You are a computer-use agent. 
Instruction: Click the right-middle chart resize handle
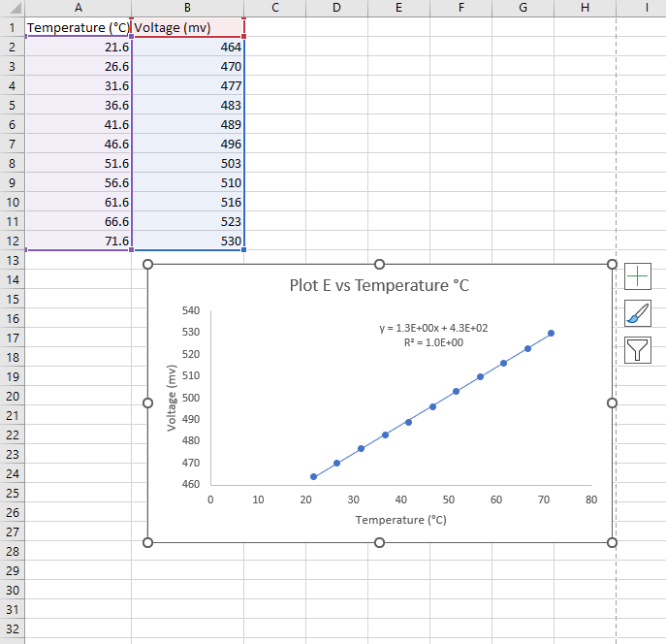click(x=612, y=402)
